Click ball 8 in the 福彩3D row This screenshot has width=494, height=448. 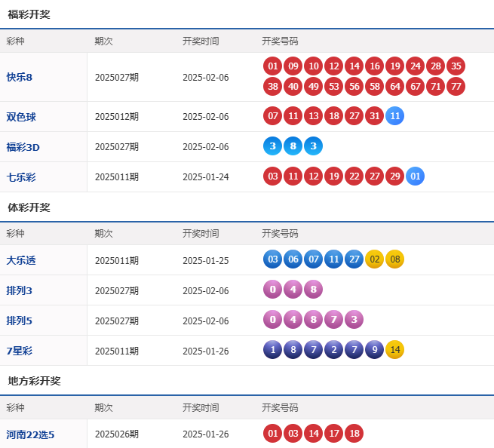click(293, 146)
